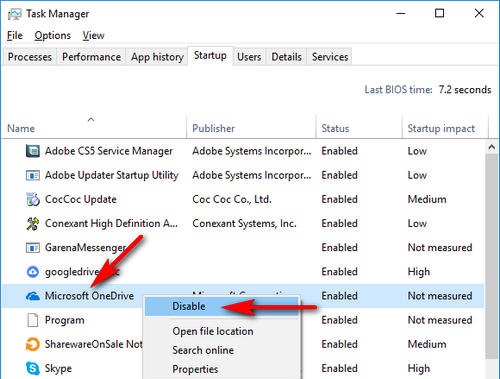
Task: Select the Startup tab
Action: click(x=210, y=56)
